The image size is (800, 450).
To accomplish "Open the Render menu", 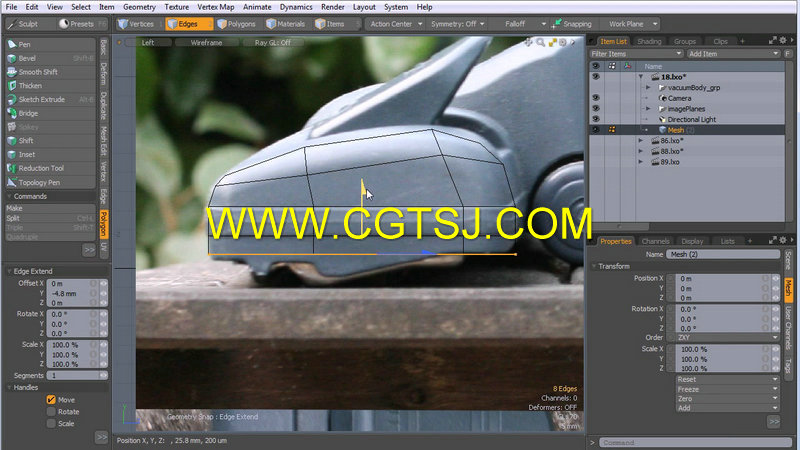I will 332,7.
